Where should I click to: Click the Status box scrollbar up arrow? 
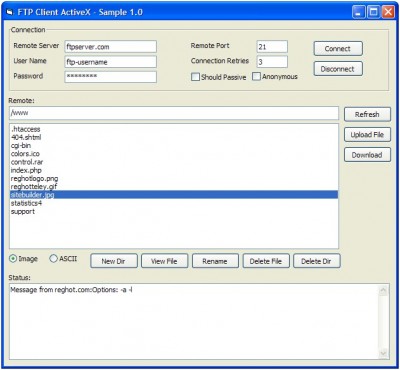coord(383,290)
